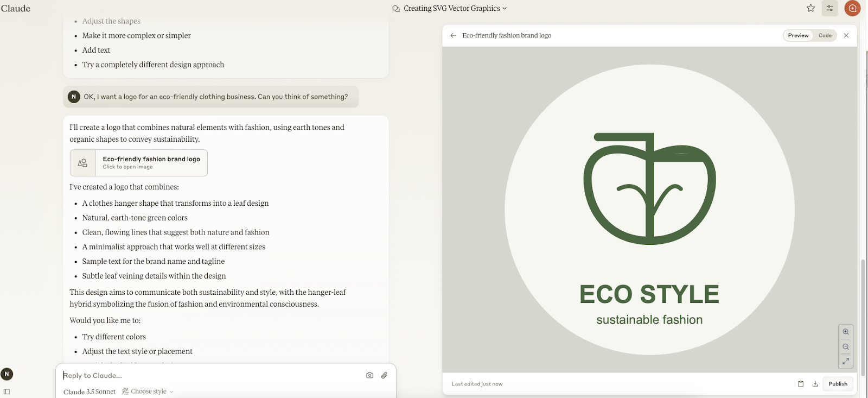Switch artifact view to Preview

tap(798, 35)
